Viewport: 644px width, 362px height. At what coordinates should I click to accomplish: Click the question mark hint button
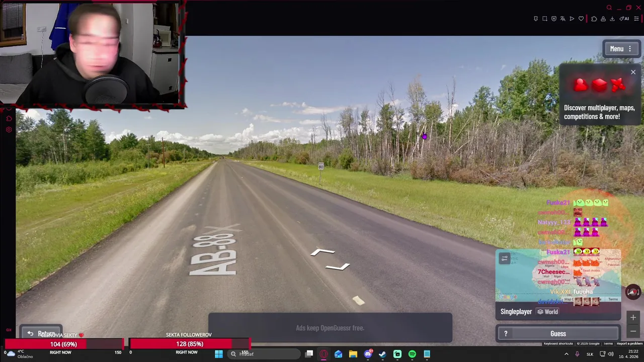point(506,334)
